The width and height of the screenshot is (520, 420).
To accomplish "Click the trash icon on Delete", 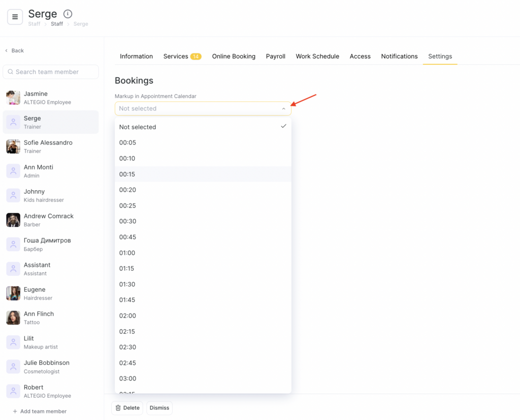I will pyautogui.click(x=118, y=408).
